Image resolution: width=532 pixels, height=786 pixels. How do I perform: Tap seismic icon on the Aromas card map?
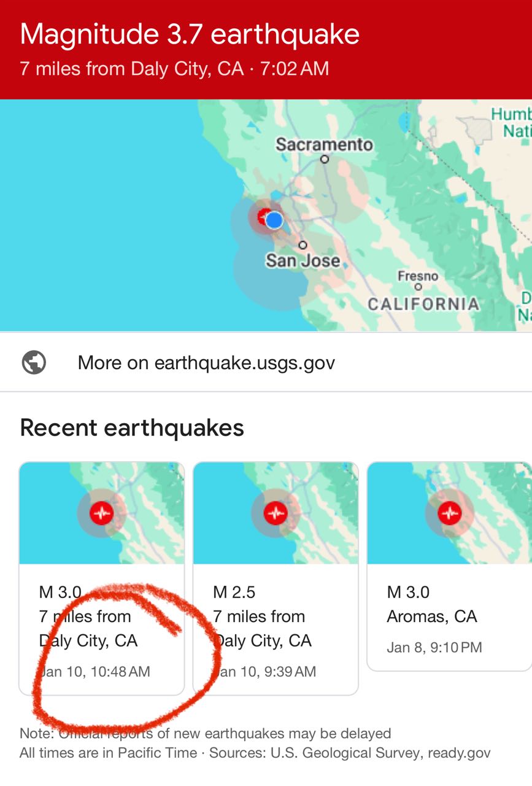tap(450, 513)
